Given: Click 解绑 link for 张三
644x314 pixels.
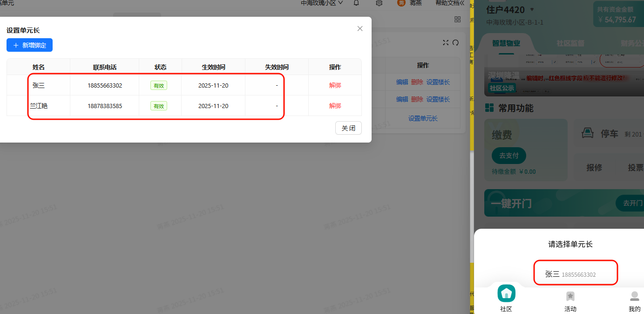Looking at the screenshot, I should [335, 85].
